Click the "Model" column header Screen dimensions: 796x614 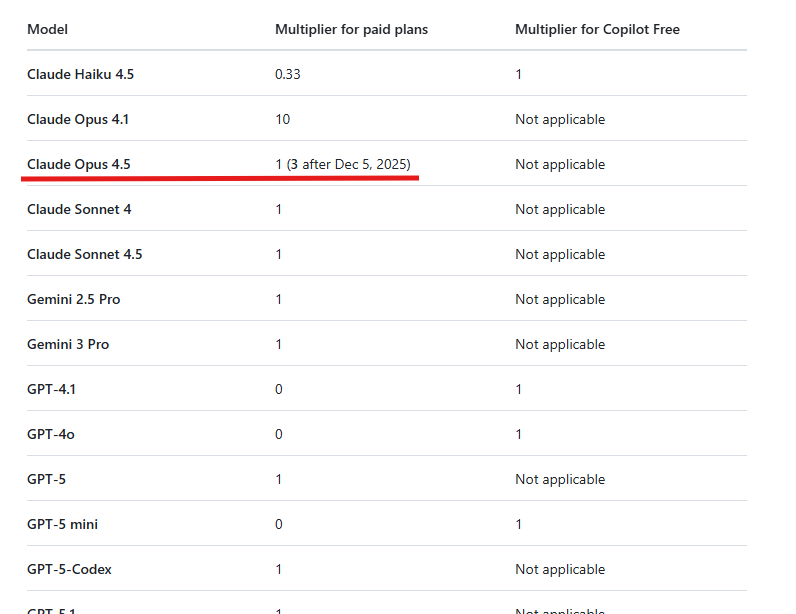[x=47, y=29]
